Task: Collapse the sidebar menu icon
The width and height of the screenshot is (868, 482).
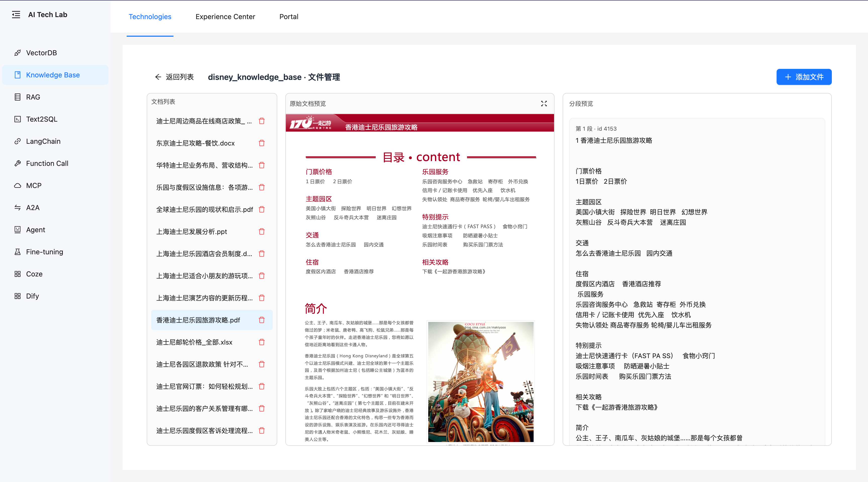Action: click(x=16, y=15)
